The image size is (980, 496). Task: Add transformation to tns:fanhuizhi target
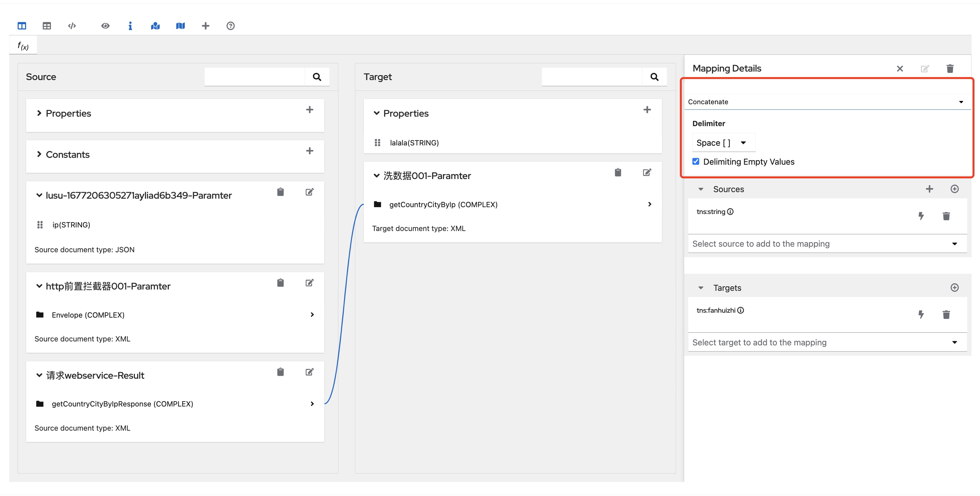tap(921, 314)
